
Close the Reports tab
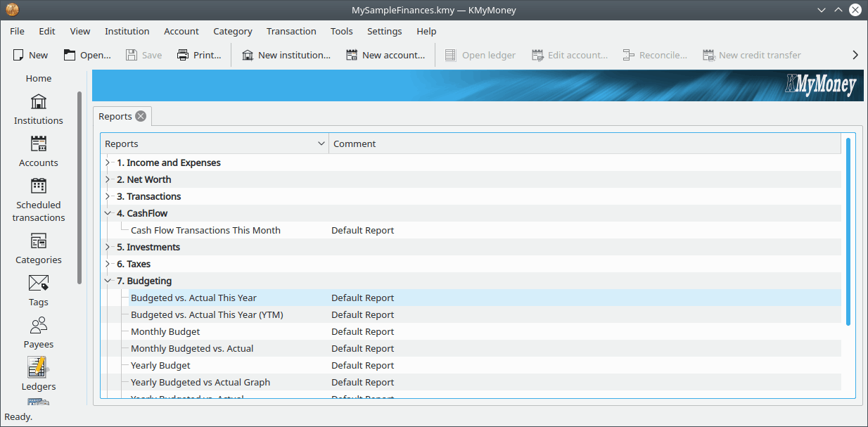pyautogui.click(x=141, y=116)
